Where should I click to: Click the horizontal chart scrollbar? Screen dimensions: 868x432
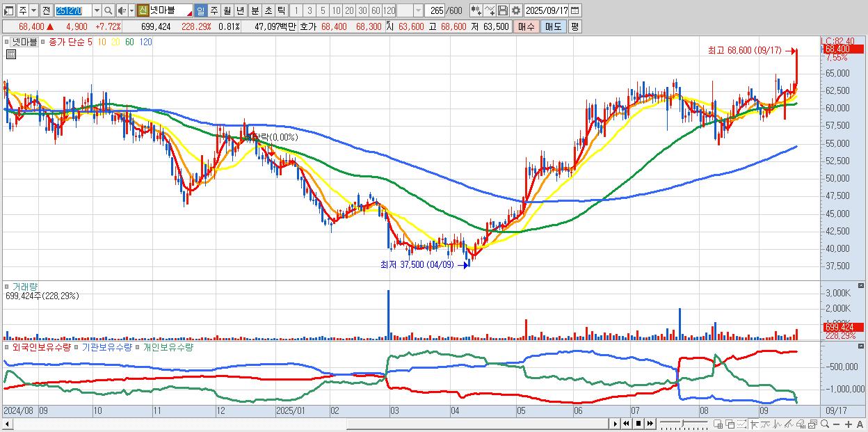(305, 424)
